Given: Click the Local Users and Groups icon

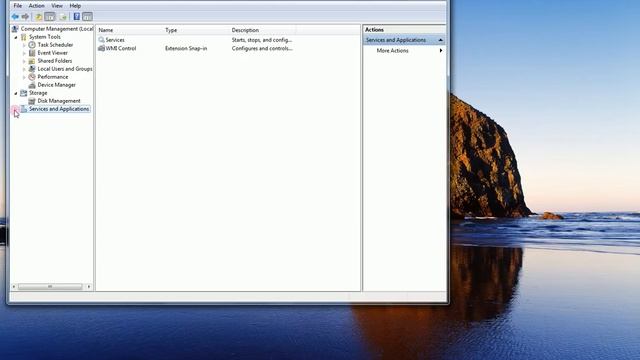Looking at the screenshot, I should coord(32,69).
